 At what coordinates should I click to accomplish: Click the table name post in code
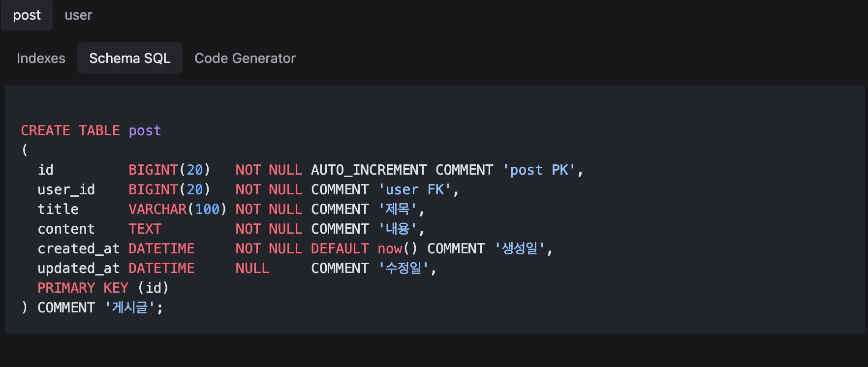pos(145,130)
